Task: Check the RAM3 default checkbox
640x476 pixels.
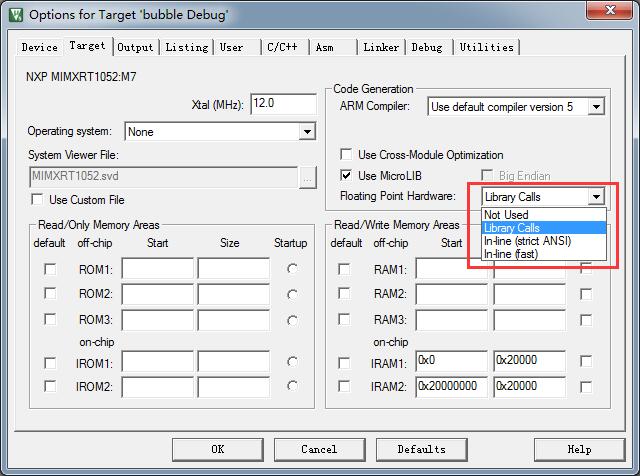Action: [x=344, y=319]
